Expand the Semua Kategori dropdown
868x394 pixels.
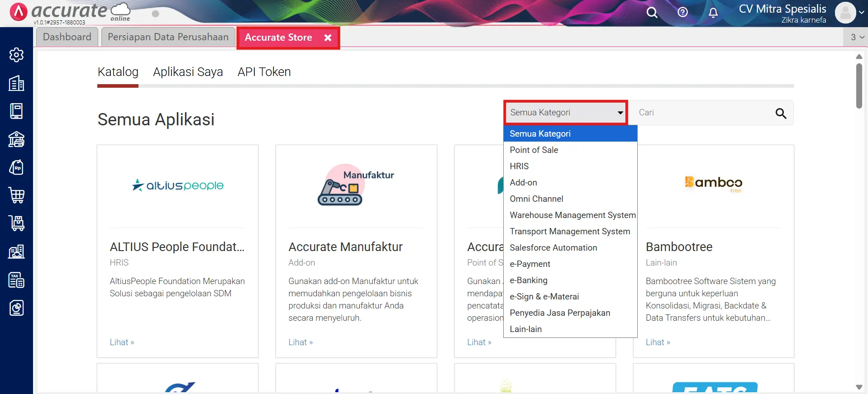[x=566, y=113]
